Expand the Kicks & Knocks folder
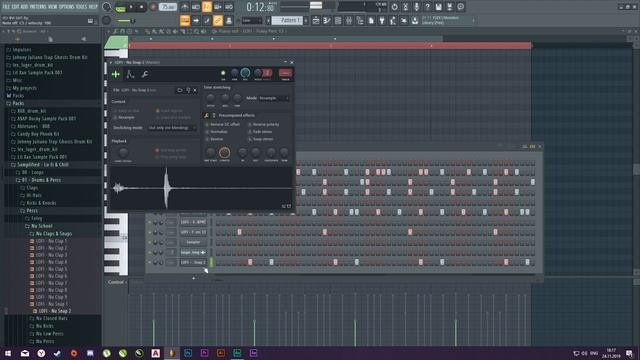This screenshot has width=640, height=360. point(38,203)
